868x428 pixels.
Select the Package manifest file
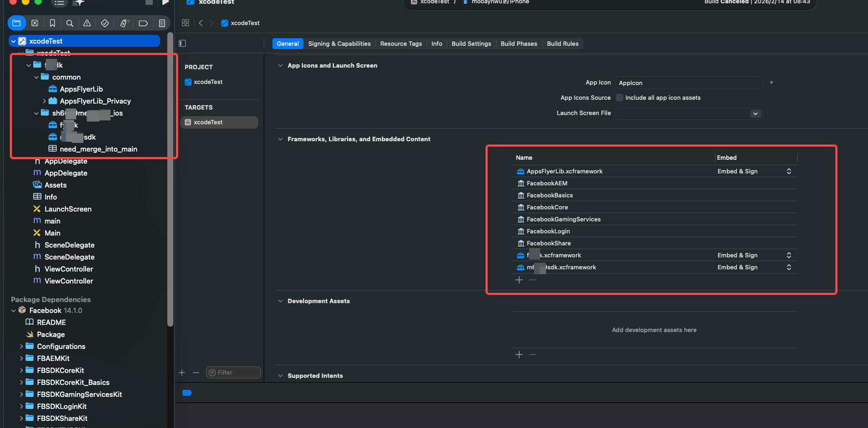pos(51,335)
